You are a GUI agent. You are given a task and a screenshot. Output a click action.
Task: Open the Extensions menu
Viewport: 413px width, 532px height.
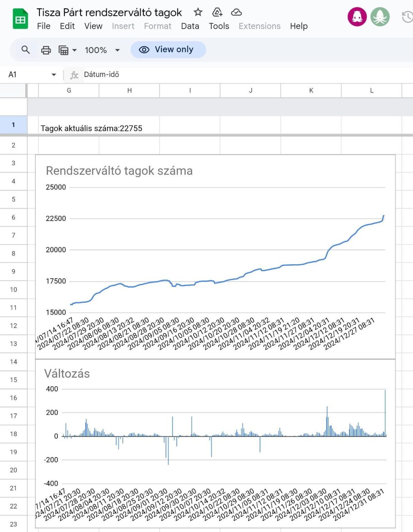(260, 26)
